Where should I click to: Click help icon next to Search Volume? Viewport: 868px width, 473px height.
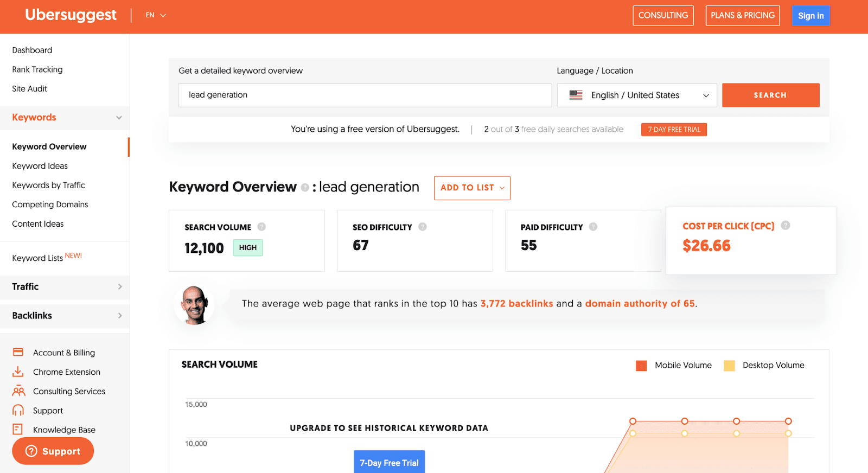261,227
